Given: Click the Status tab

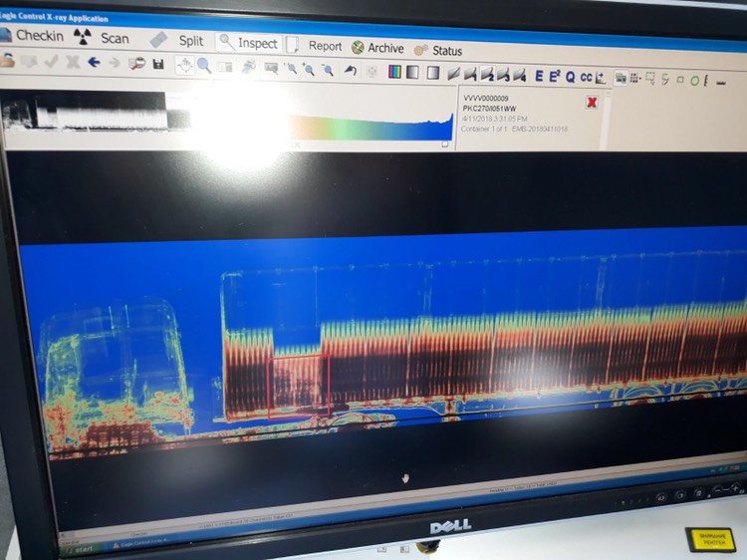Looking at the screenshot, I should tap(438, 50).
